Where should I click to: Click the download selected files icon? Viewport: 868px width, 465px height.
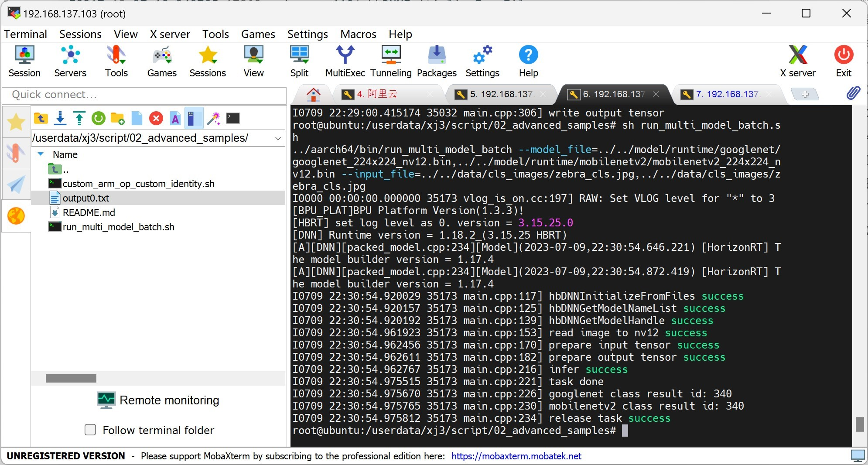tap(60, 118)
